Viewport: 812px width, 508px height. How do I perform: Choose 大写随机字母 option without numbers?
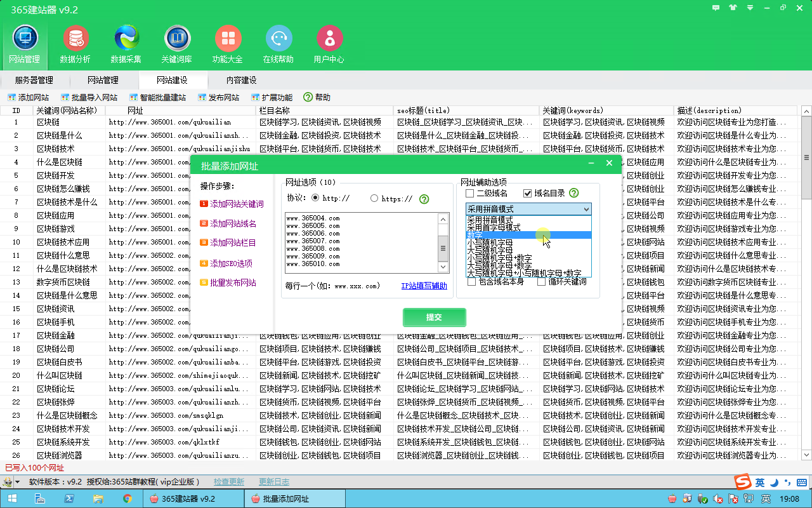528,250
